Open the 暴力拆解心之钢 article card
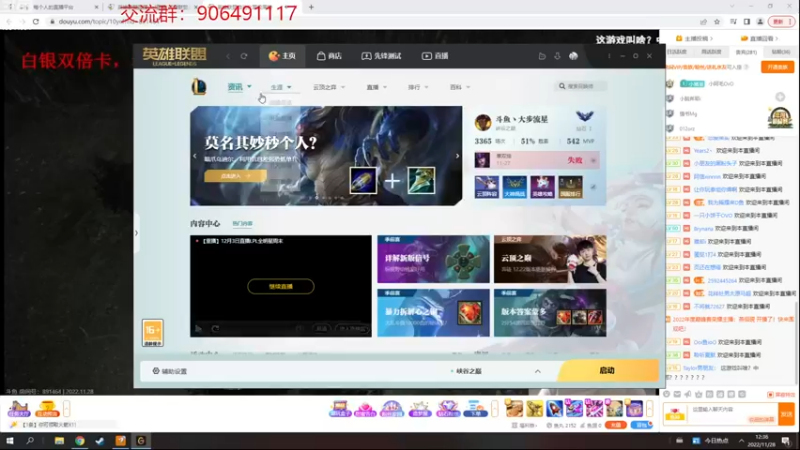Screen dimensions: 800x450 click(433, 313)
